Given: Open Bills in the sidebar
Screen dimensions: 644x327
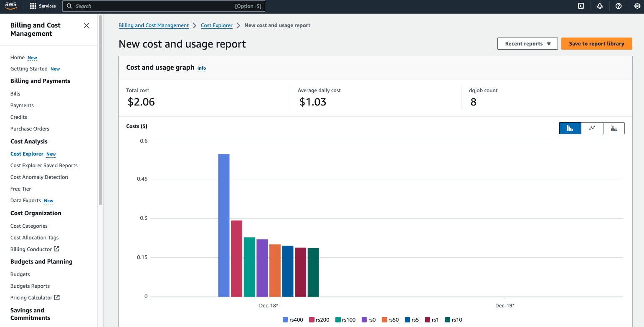Looking at the screenshot, I should (15, 94).
